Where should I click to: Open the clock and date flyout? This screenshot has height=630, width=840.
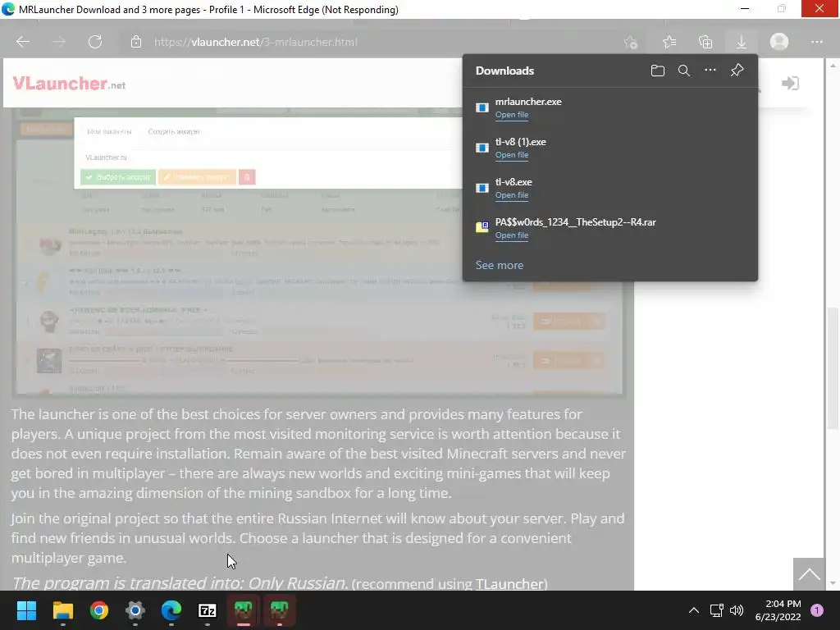point(778,610)
